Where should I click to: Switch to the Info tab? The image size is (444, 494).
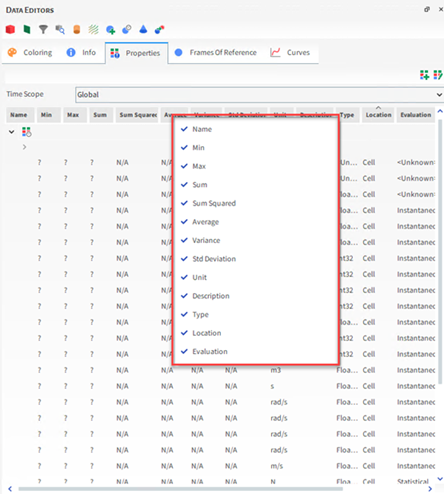pyautogui.click(x=81, y=53)
